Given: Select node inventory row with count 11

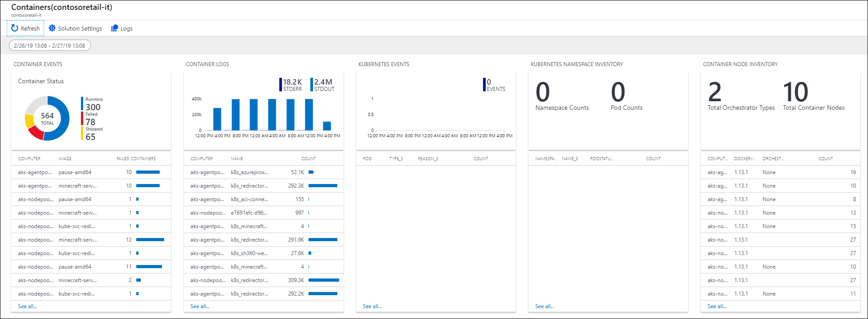Looking at the screenshot, I should (780, 294).
